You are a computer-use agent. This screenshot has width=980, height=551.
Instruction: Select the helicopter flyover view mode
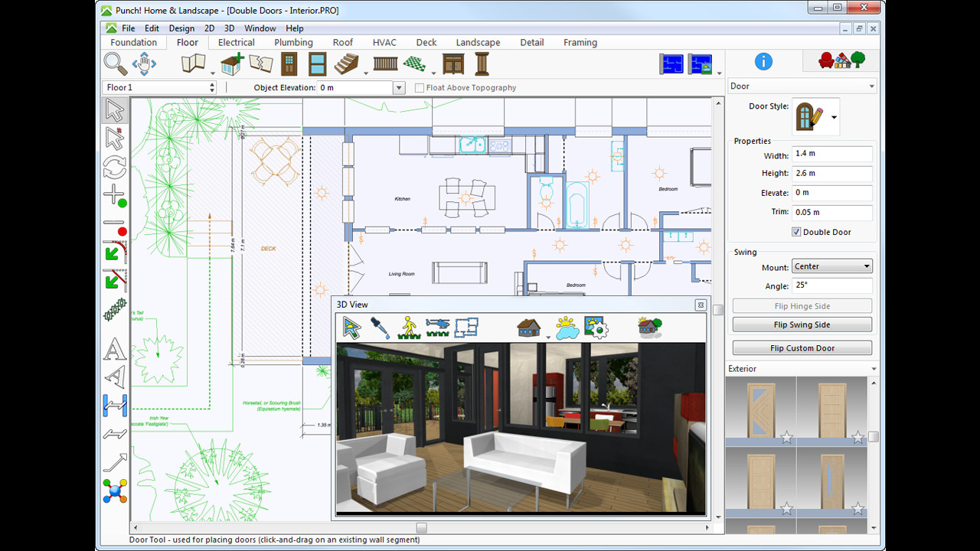pos(438,327)
